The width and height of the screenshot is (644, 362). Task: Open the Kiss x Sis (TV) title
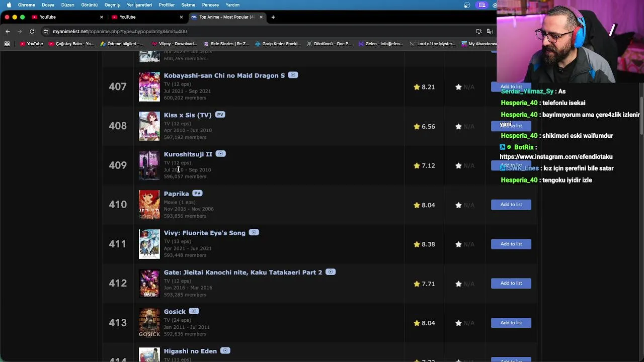[188, 115]
